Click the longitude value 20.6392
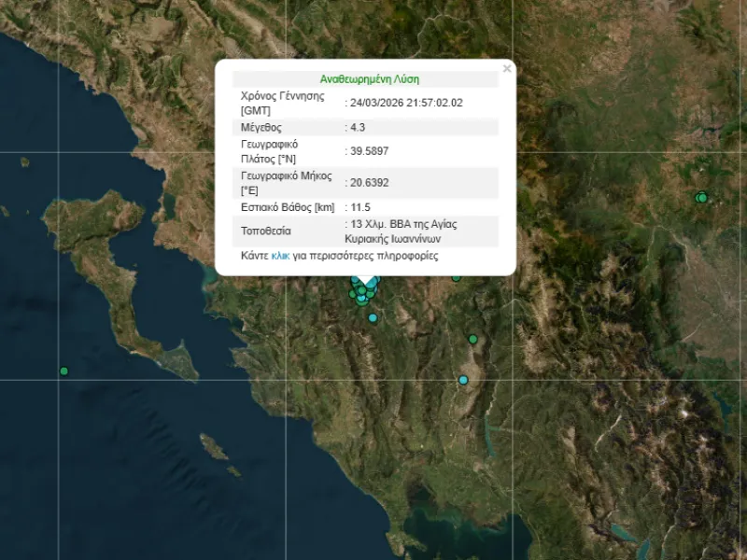The width and height of the screenshot is (747, 560). (x=368, y=182)
